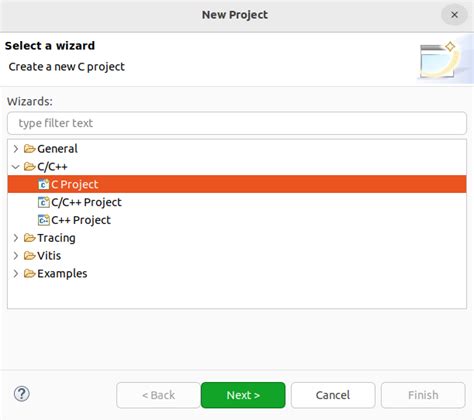Expand the Tracing category arrow
Screen dimensions: 474x420
(16, 238)
